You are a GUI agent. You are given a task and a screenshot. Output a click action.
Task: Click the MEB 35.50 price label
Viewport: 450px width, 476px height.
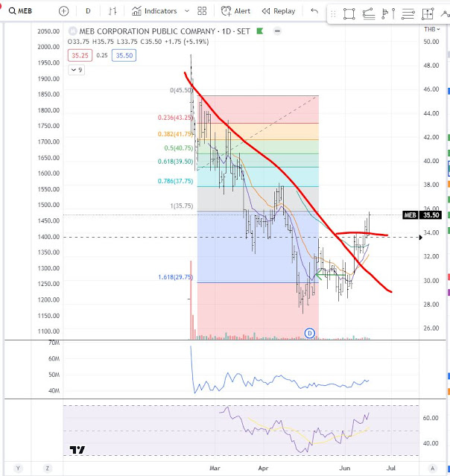(x=422, y=215)
